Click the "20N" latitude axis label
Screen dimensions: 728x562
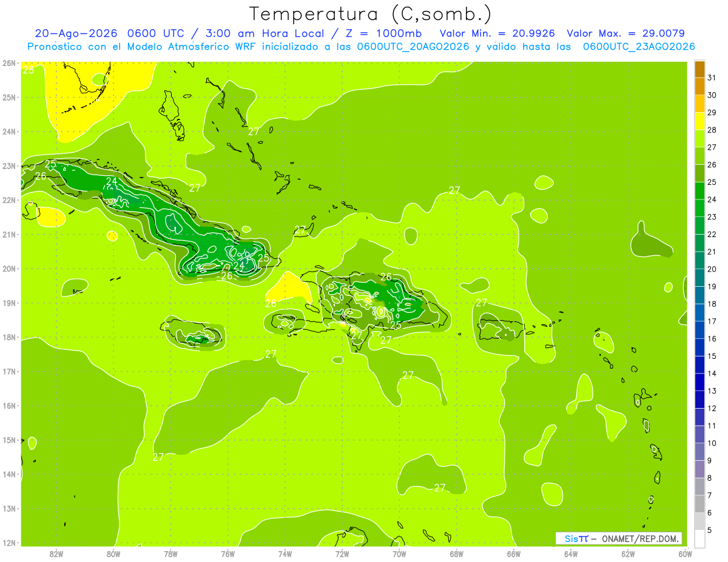[9, 268]
